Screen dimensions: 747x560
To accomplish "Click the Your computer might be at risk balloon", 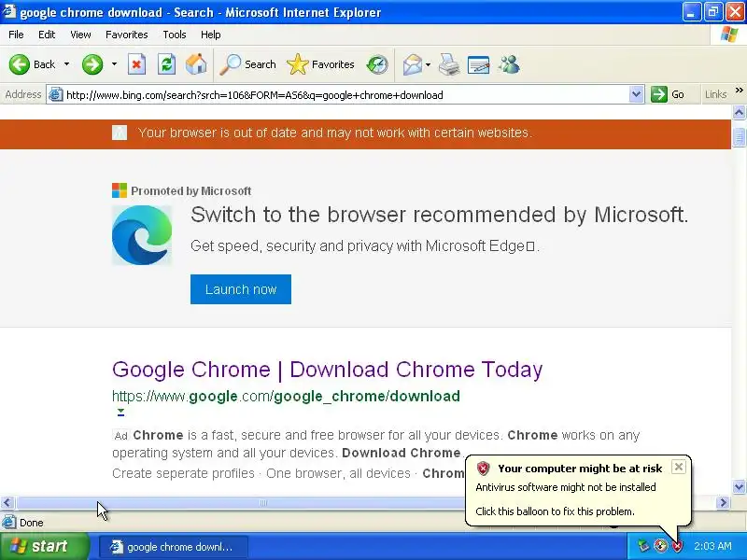I will pos(577,490).
